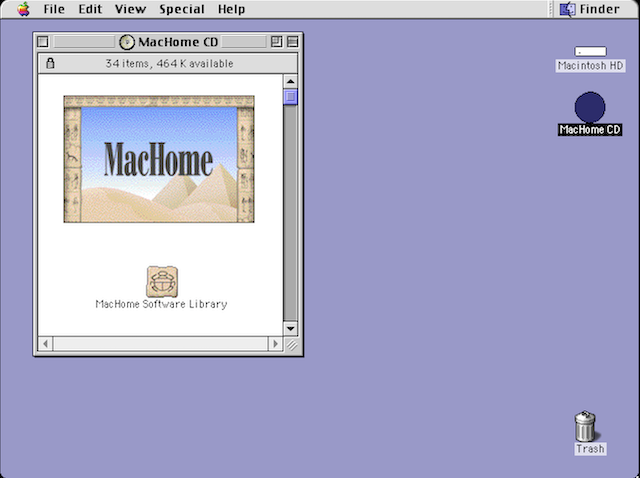640x478 pixels.
Task: Click the MacHome CD window title
Action: [x=178, y=42]
